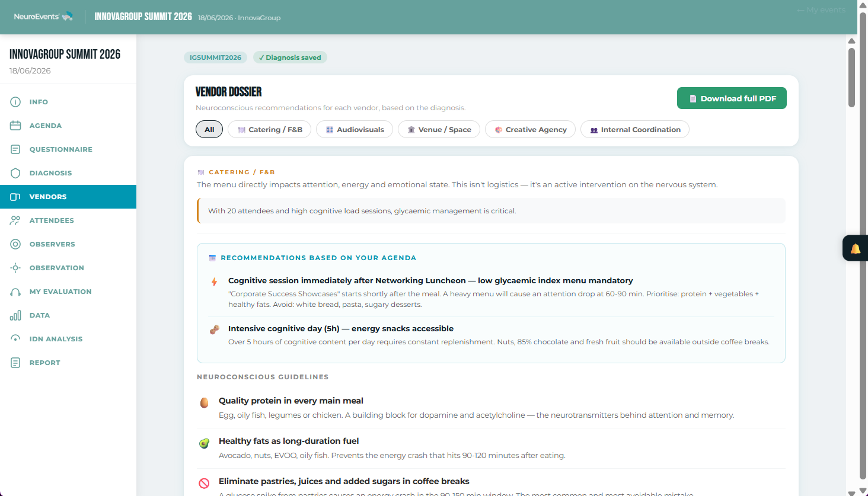Click the 'Cognitive session immediately after Networking Luncheon' title

pyautogui.click(x=430, y=280)
